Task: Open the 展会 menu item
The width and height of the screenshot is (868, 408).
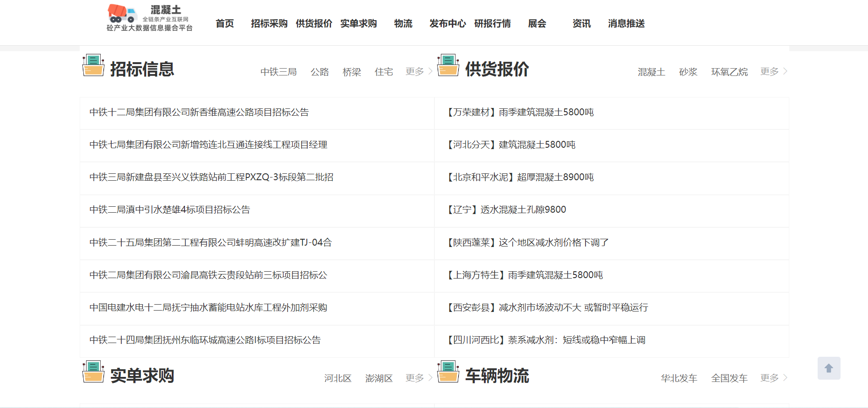Action: tap(537, 23)
